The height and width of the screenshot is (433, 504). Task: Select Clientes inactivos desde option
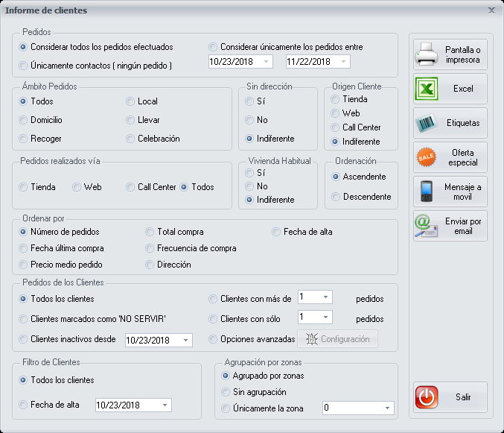(23, 339)
